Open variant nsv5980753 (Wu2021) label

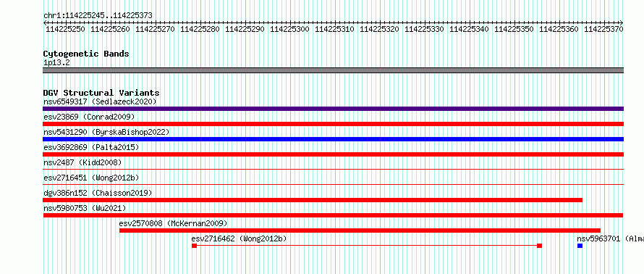point(85,208)
